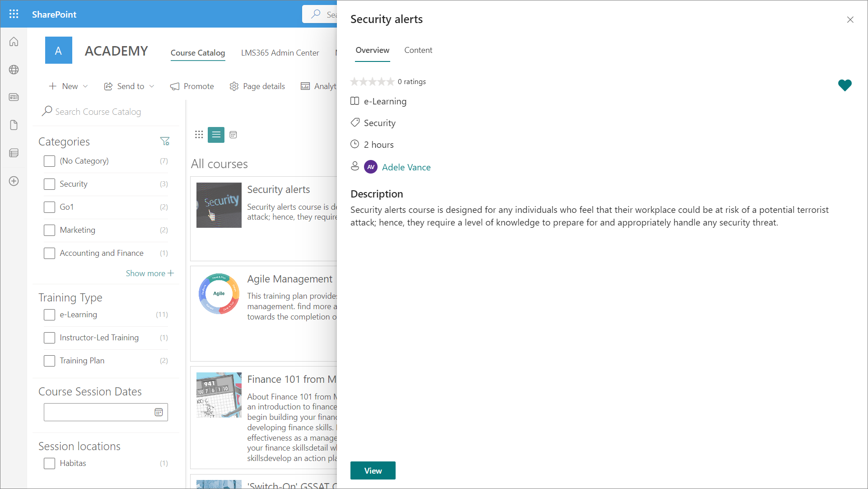
Task: Open My sites globe icon
Action: click(14, 70)
